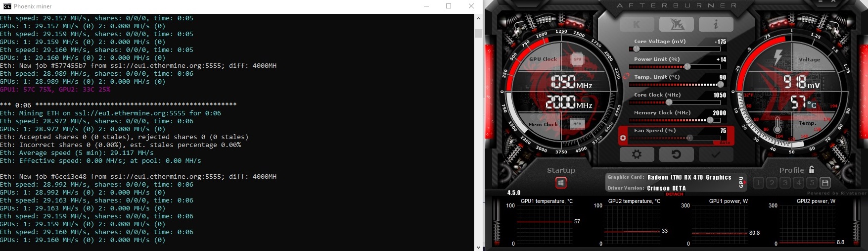Toggle the Profile lock icon
The width and height of the screenshot is (868, 251).
click(x=812, y=169)
